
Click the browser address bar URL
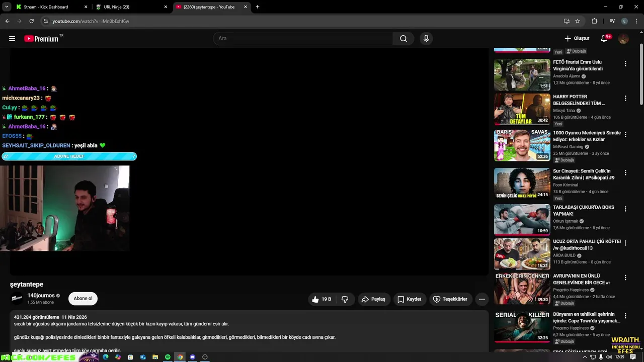[x=91, y=21]
